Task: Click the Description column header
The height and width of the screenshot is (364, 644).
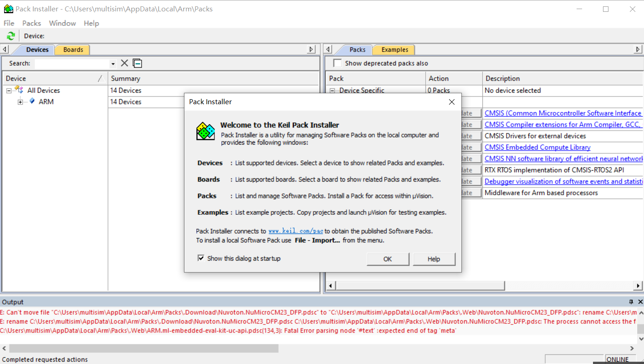Action: pyautogui.click(x=563, y=78)
